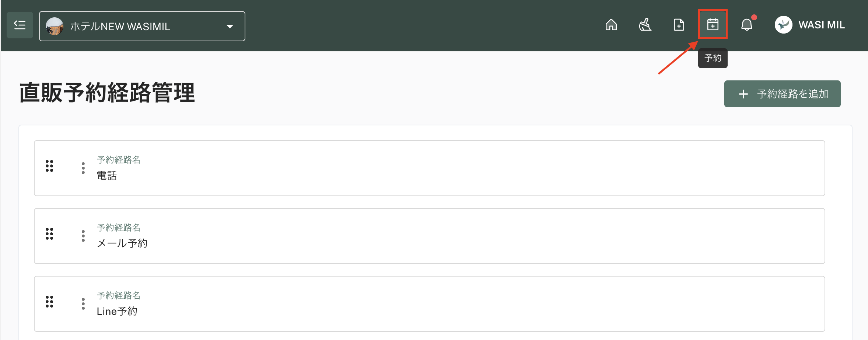
Task: Click the hotel thumbnail image
Action: click(x=55, y=27)
